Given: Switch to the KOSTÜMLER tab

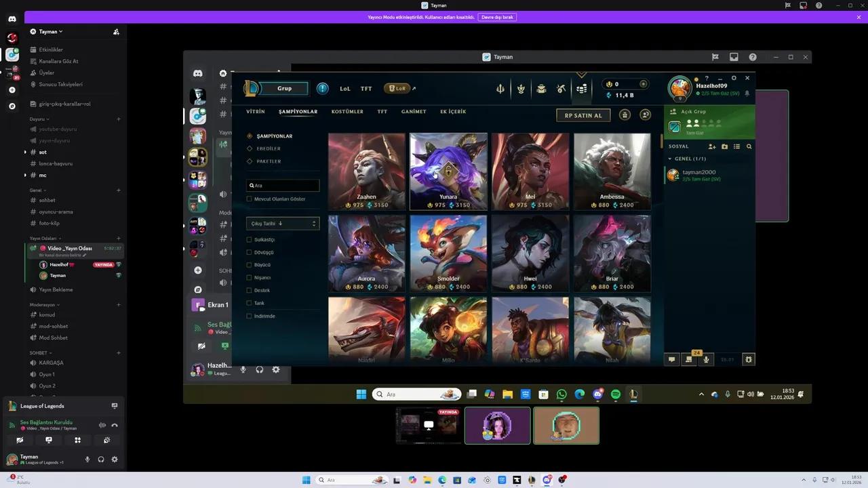Looking at the screenshot, I should click(x=347, y=111).
